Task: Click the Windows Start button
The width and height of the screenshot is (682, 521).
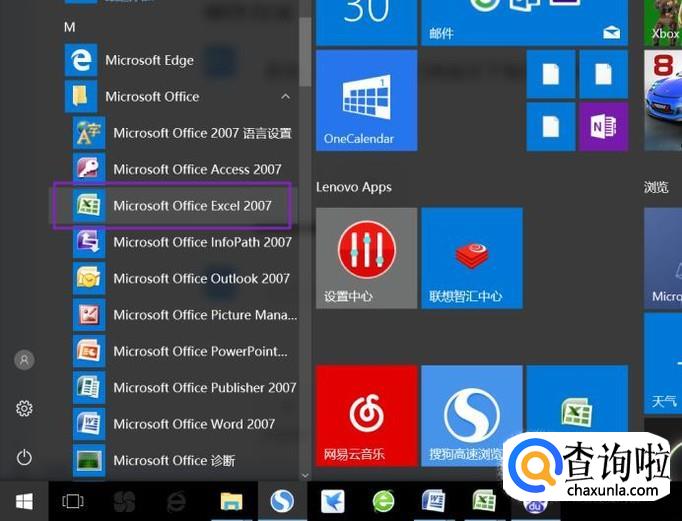Action: click(x=24, y=501)
